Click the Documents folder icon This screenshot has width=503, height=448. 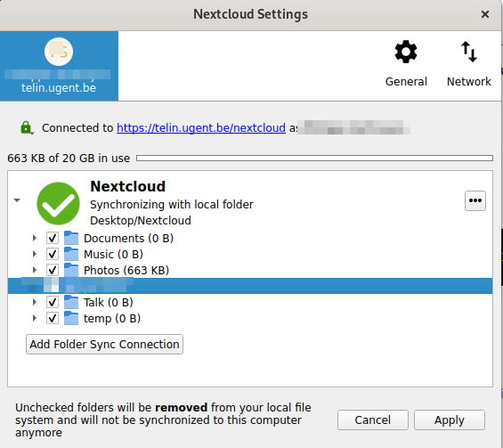[x=71, y=238]
